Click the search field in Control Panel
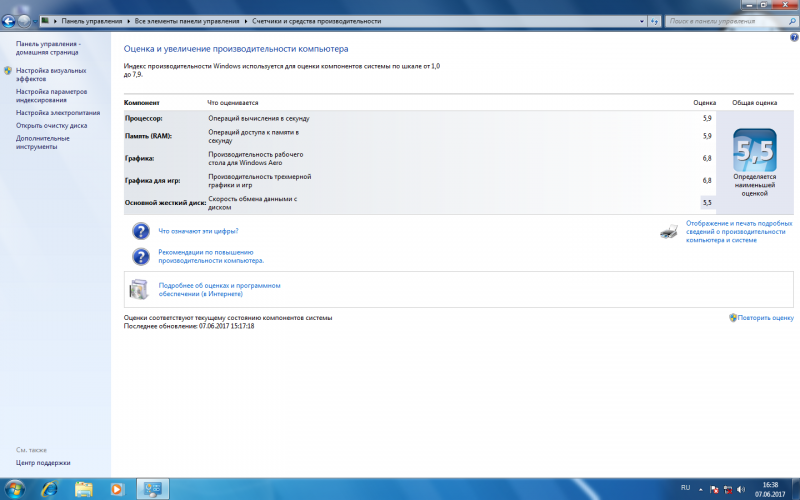This screenshot has height=500, width=800. 720,20
